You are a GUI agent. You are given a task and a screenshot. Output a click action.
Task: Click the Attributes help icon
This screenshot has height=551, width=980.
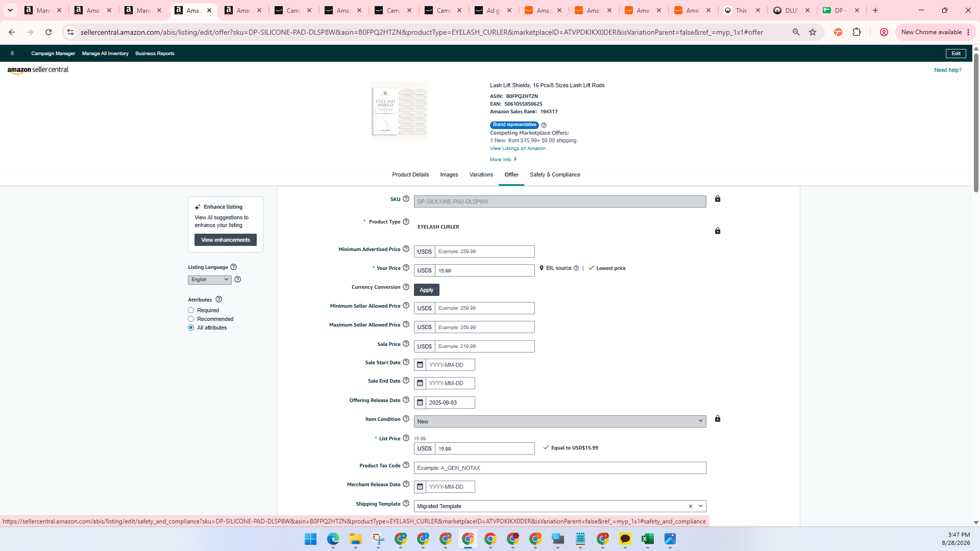click(x=218, y=299)
